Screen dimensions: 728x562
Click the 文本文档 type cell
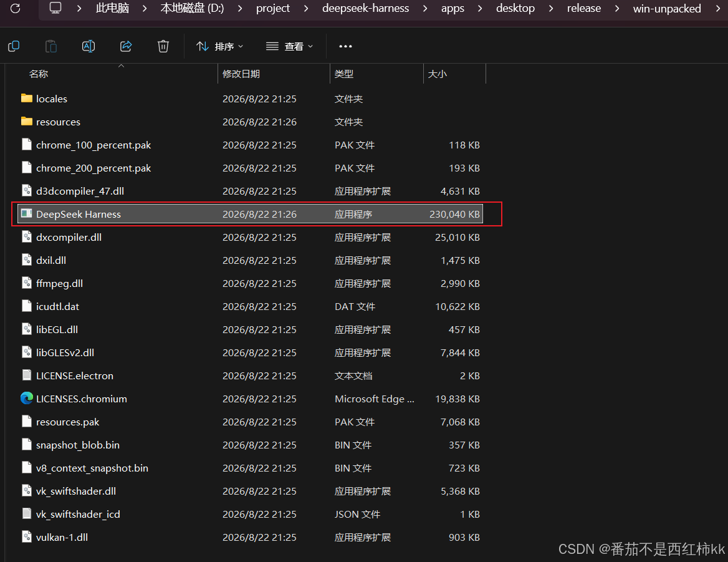(x=353, y=375)
